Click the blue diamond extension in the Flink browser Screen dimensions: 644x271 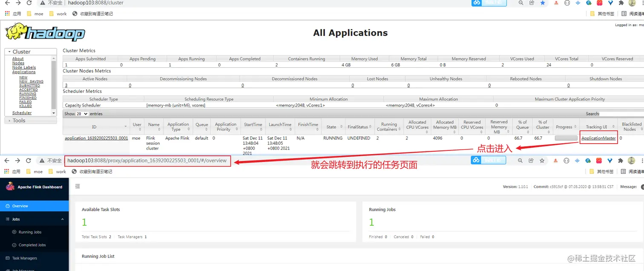[x=610, y=161]
